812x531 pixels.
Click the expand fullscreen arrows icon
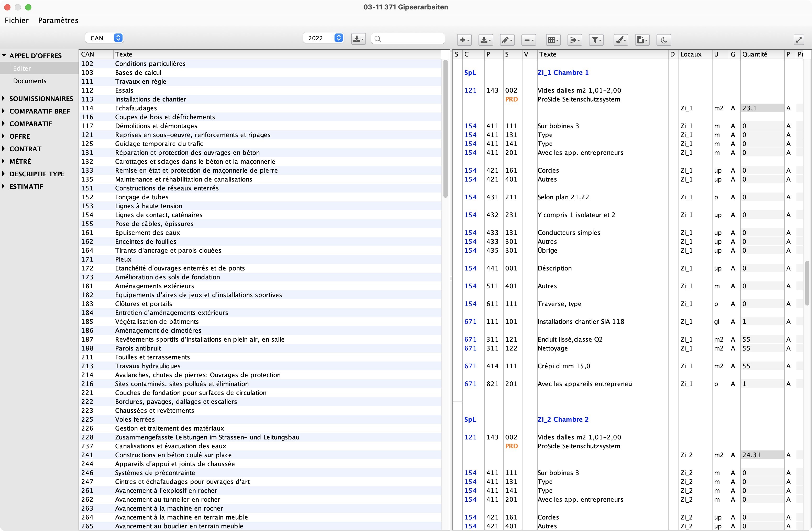(x=799, y=40)
